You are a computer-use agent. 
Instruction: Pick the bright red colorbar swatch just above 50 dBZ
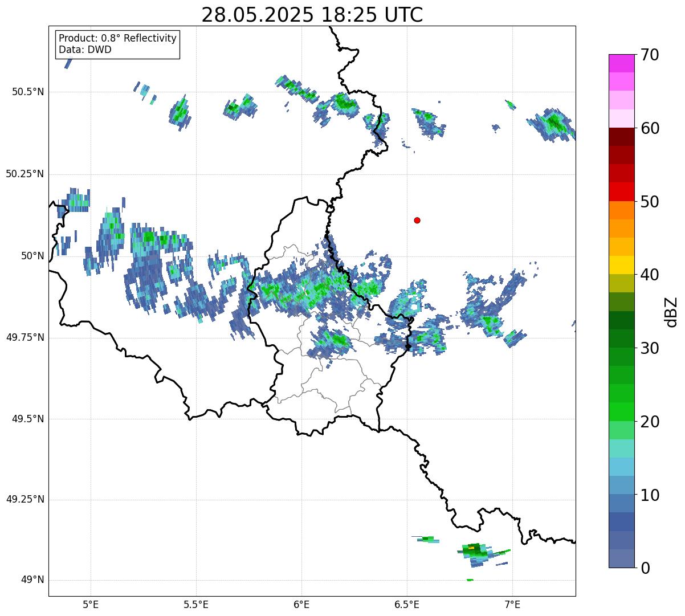click(621, 191)
